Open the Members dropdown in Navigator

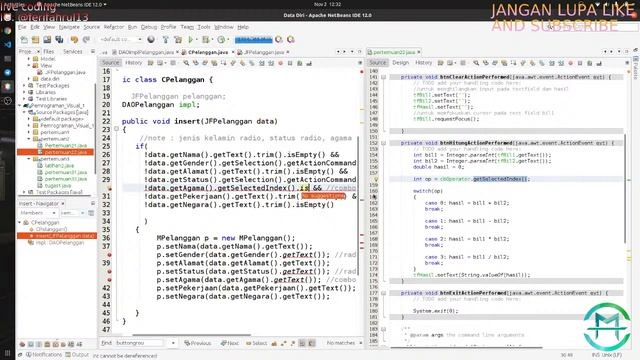click(x=38, y=213)
